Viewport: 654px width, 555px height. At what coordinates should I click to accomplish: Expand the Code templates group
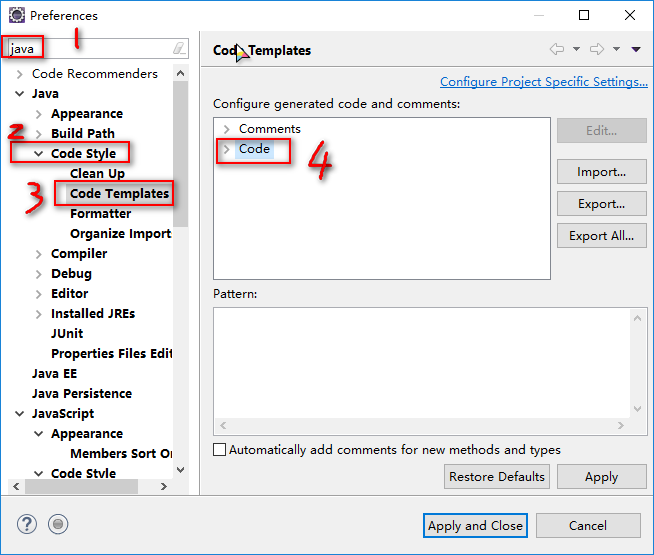226,149
